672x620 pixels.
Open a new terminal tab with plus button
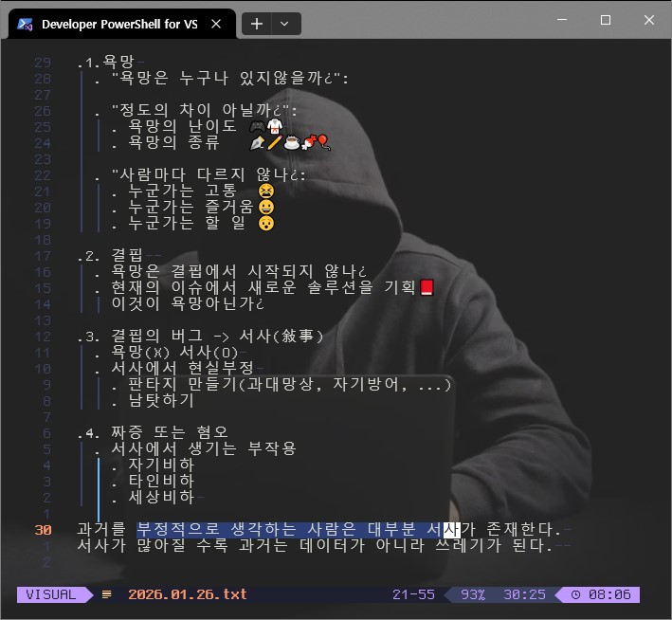click(x=257, y=24)
